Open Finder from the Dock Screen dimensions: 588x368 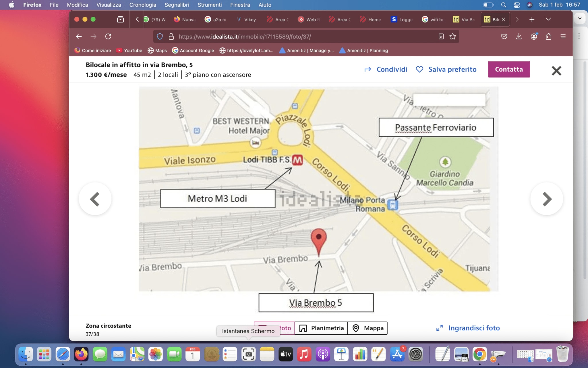coord(26,354)
